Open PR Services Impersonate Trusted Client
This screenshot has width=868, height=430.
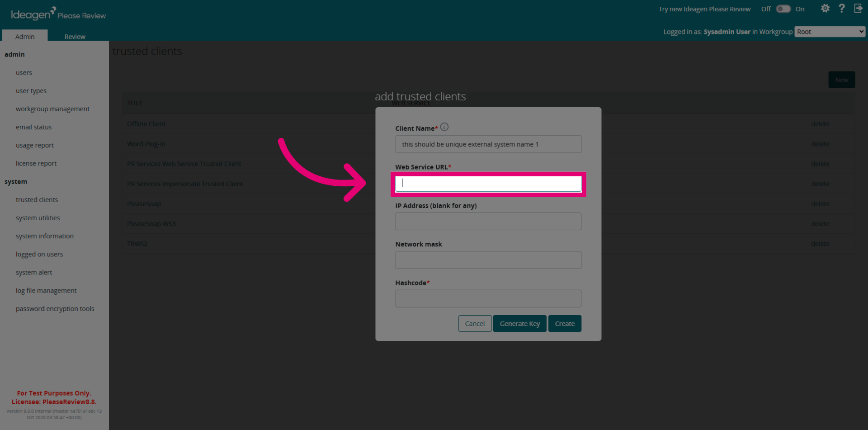(x=185, y=184)
